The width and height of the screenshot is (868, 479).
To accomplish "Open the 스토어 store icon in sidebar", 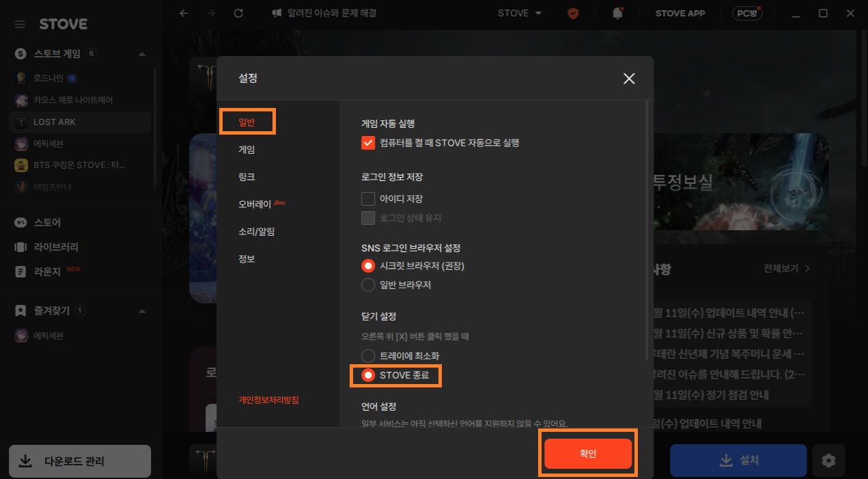I will 21,222.
